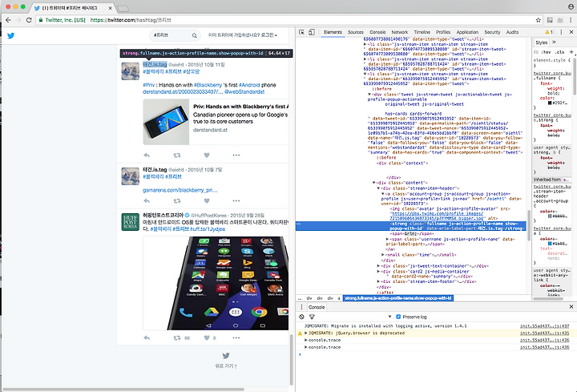Open the Profiles tab
The width and height of the screenshot is (577, 392).
(x=443, y=32)
